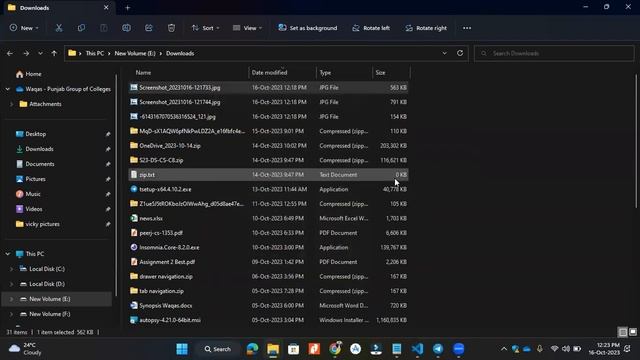Image resolution: width=640 pixels, height=360 pixels.
Task: Expand the Attachments folder
Action: [x=11, y=104]
